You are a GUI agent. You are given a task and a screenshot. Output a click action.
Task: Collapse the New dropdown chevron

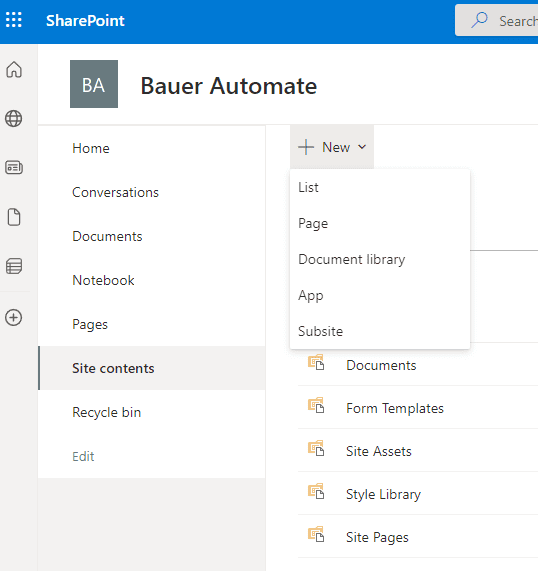point(362,147)
